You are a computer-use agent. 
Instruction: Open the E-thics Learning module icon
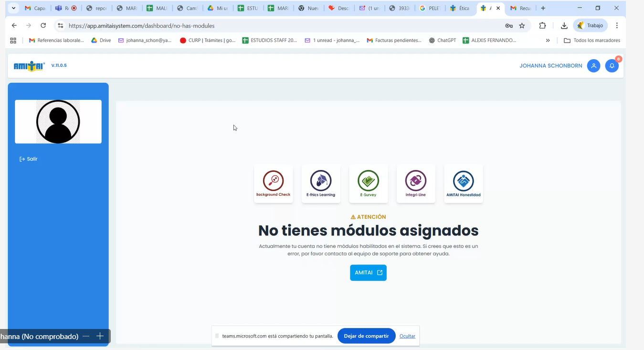tap(321, 183)
